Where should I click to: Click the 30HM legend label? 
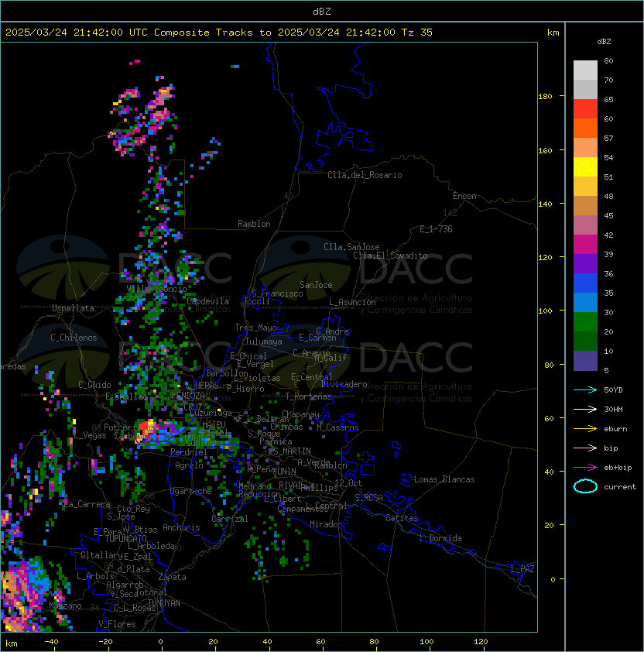tap(613, 410)
